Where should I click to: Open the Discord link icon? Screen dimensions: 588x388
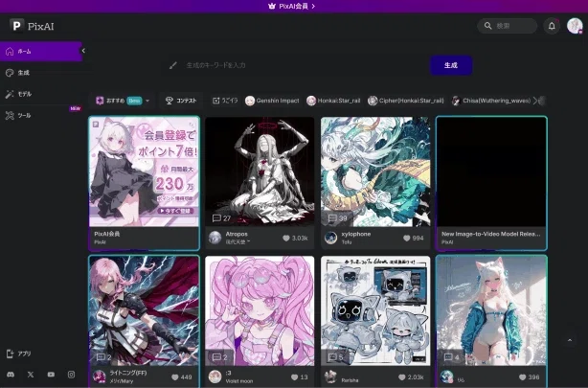click(x=11, y=375)
